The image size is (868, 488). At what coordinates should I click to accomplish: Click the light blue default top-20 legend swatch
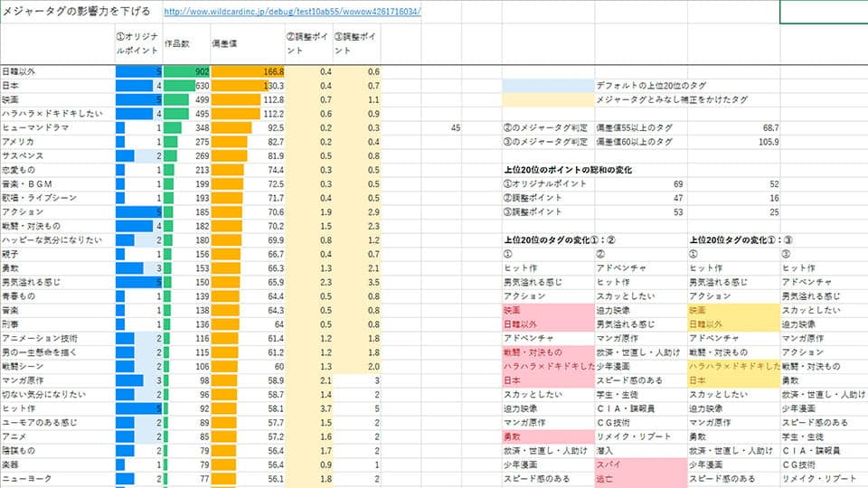coord(547,85)
